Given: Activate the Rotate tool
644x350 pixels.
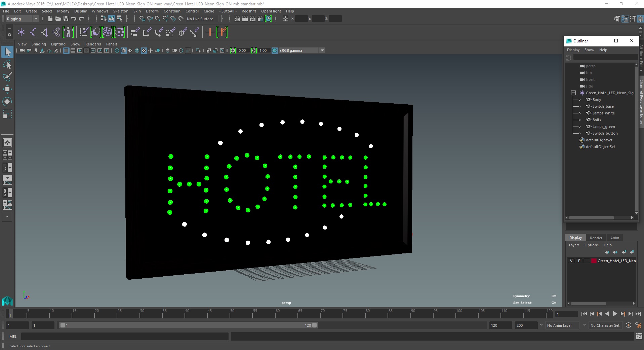Looking at the screenshot, I should pos(7,102).
